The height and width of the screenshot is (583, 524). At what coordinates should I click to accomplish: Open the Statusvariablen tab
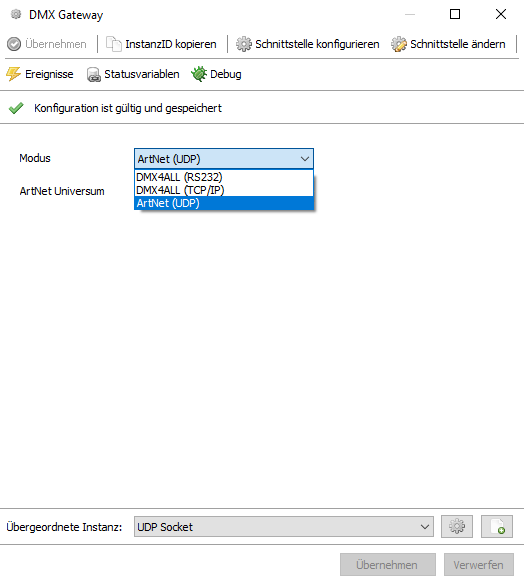click(133, 74)
